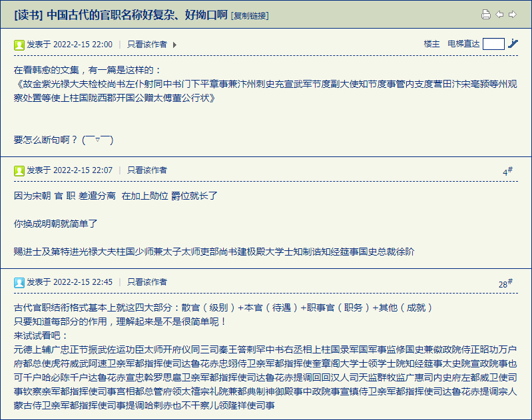Click the 电梯直达 label
The height and width of the screenshot is (420, 532).
point(463,44)
